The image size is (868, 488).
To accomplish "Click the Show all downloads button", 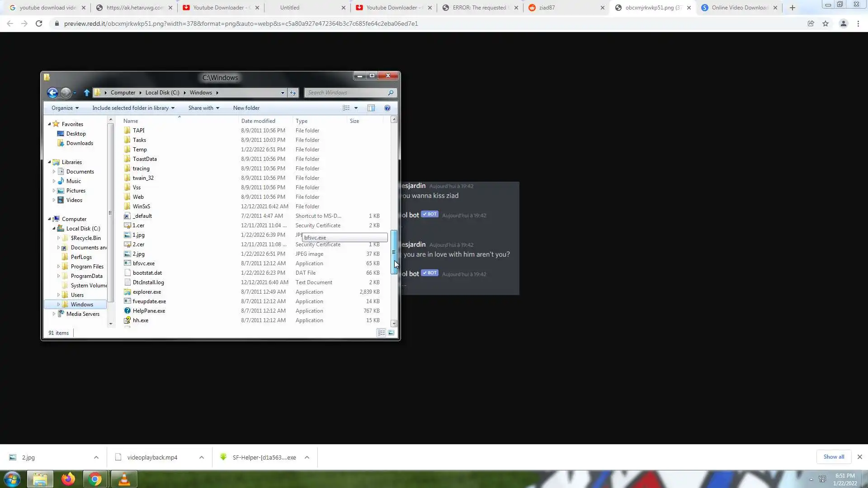I will tap(833, 457).
